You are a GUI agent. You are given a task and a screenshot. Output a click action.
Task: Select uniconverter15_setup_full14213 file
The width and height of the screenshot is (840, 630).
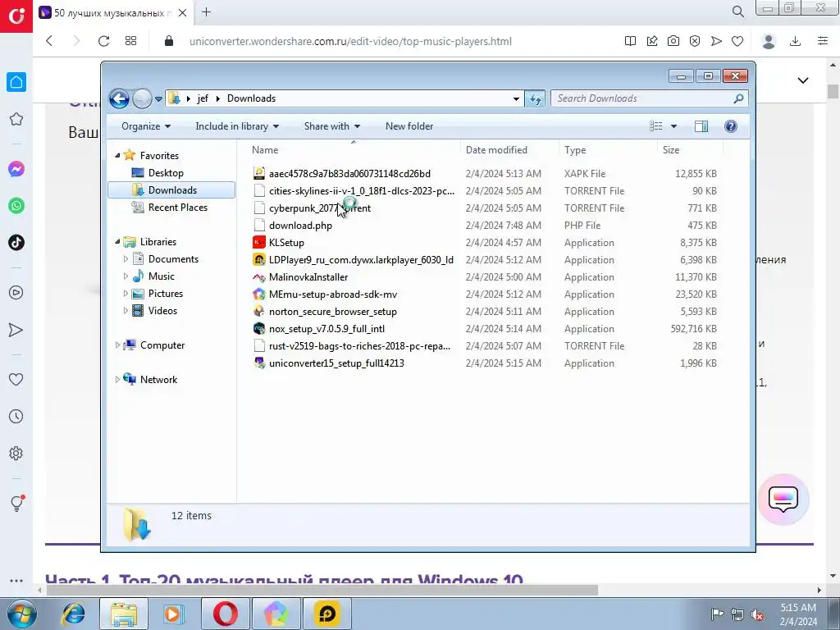[x=336, y=363]
